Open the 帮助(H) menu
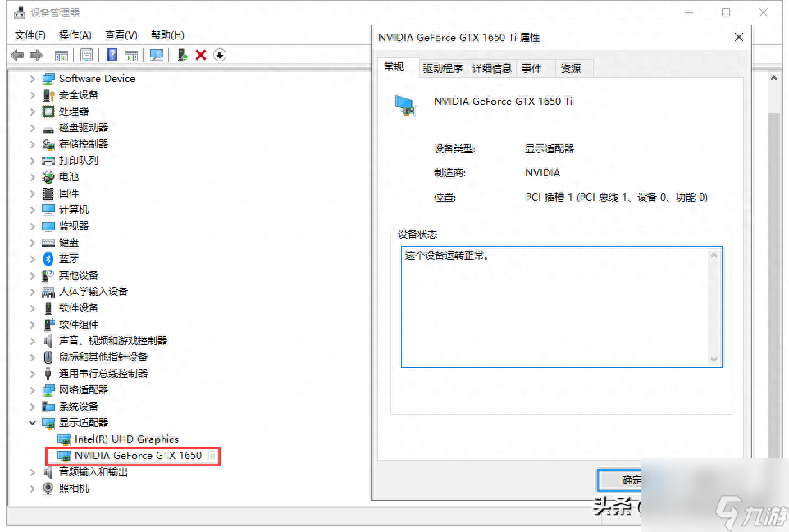 [167, 34]
